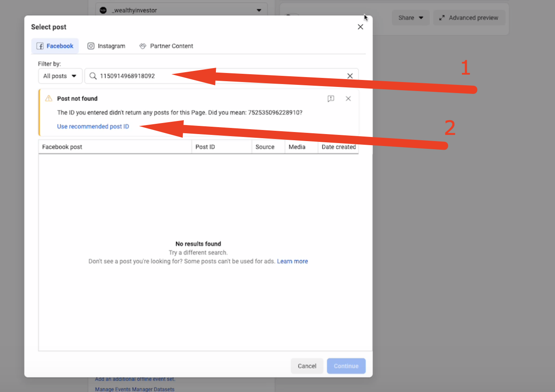Click Use recommended post ID link
The height and width of the screenshot is (392, 555).
click(x=93, y=126)
